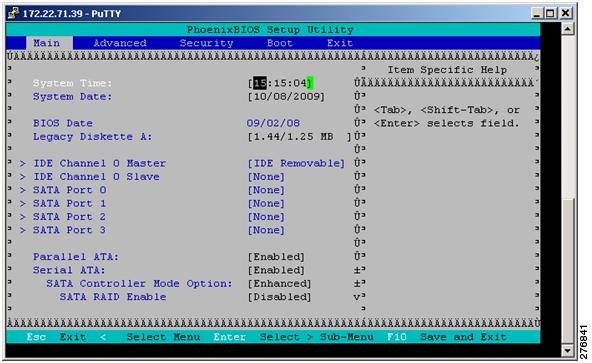The width and height of the screenshot is (592, 363).
Task: Click the PuTTY scrollbar up arrow
Action: [568, 29]
